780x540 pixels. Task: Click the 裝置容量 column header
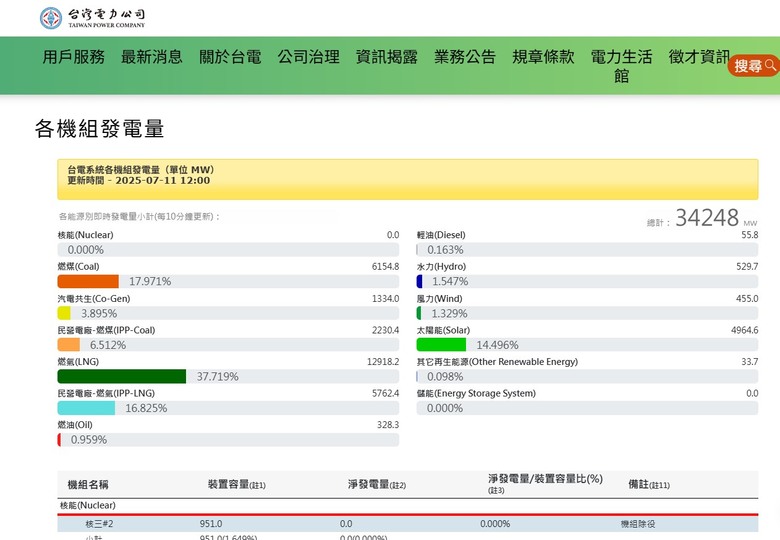tap(237, 484)
